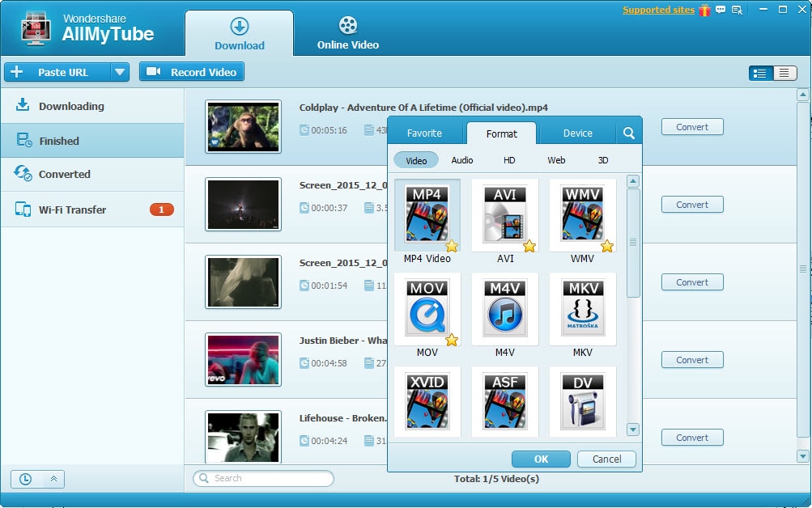812x508 pixels.
Task: Switch to detailed list view
Action: tap(760, 73)
